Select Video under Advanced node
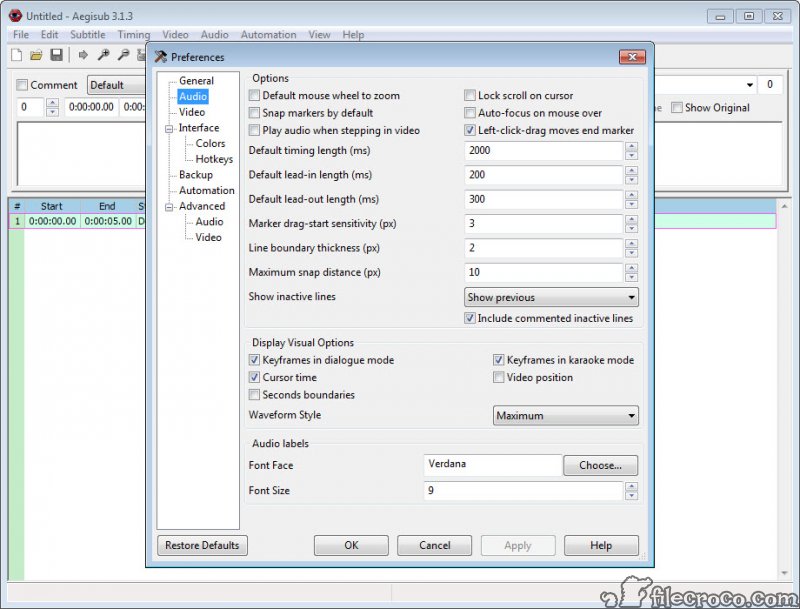The width and height of the screenshot is (800, 609). coord(208,237)
